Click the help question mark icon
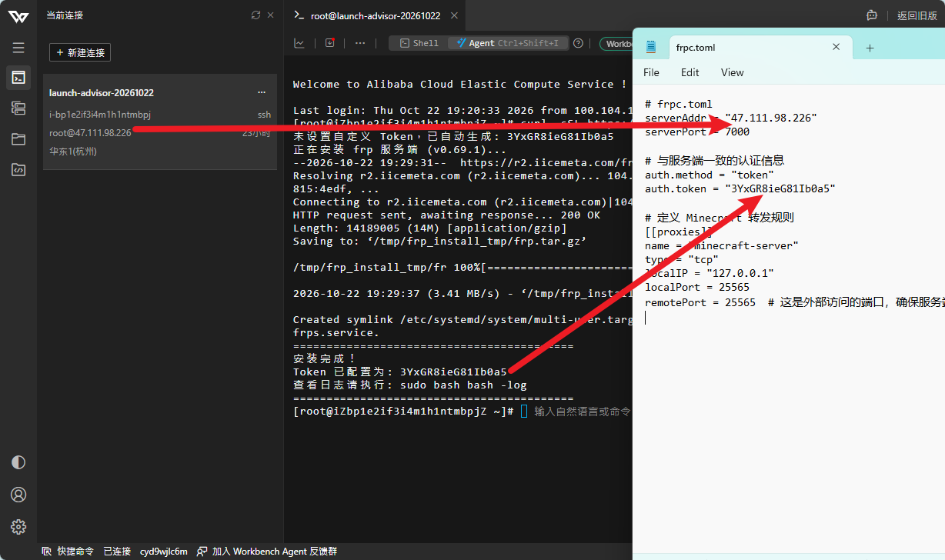Screen dimensions: 945x560 [x=579, y=43]
